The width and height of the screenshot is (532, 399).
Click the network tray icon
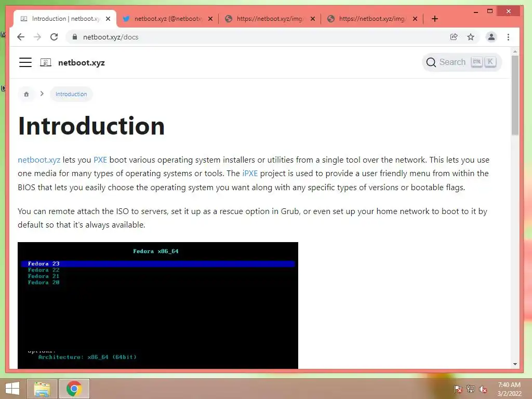coord(471,389)
